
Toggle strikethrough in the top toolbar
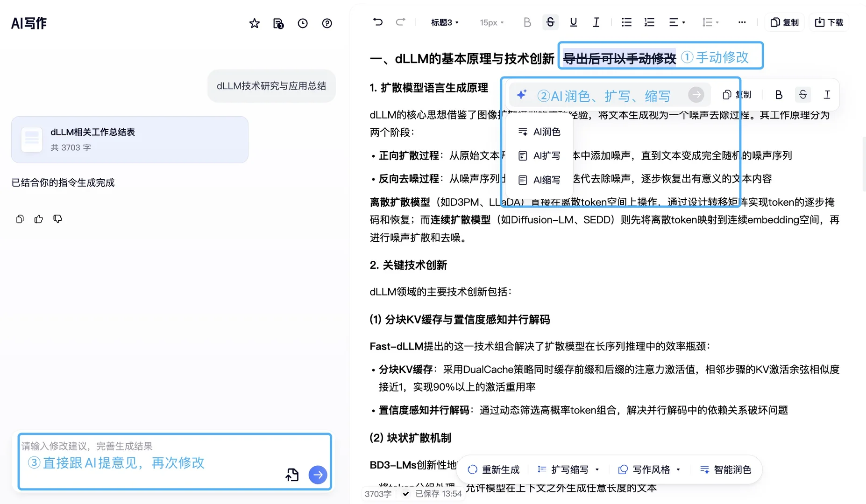pos(550,22)
